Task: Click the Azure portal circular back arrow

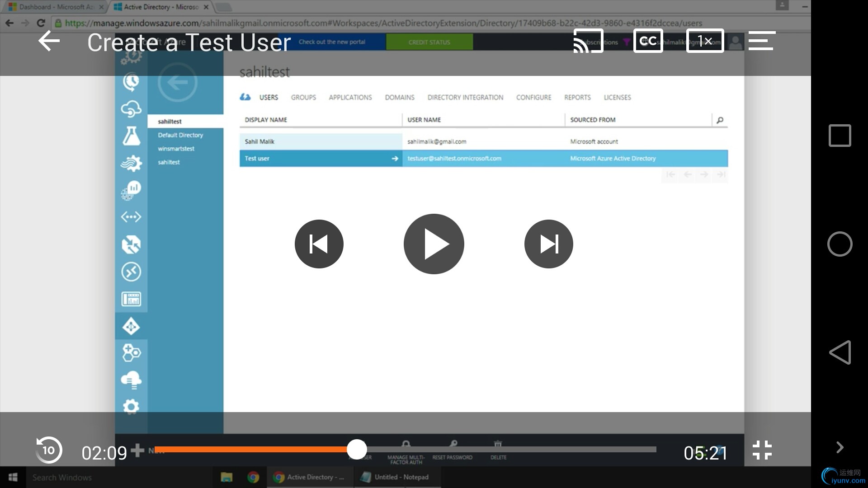Action: pos(178,82)
